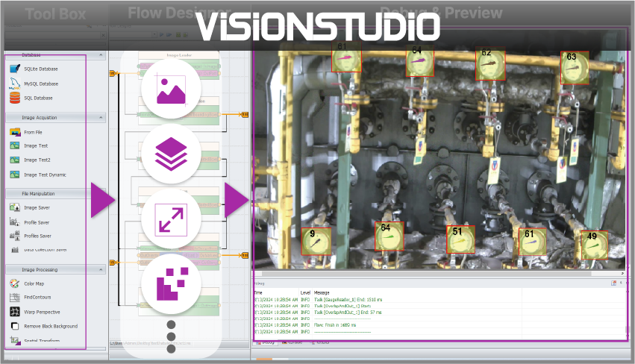Click detected gauge labeled 51 in preview

point(460,239)
